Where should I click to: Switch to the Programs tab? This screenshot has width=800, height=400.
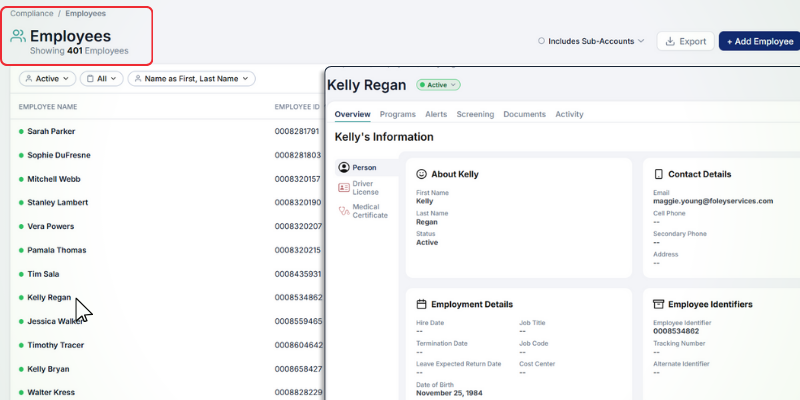(x=397, y=114)
